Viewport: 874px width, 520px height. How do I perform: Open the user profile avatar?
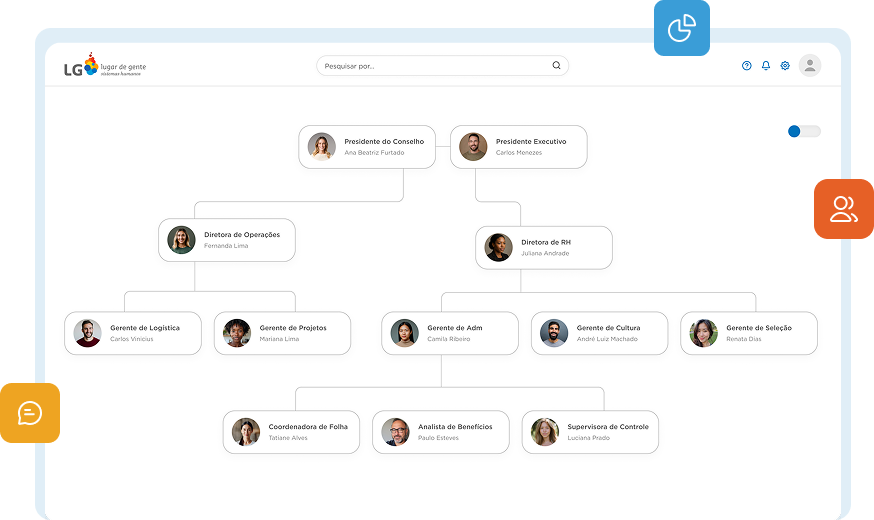coord(810,66)
